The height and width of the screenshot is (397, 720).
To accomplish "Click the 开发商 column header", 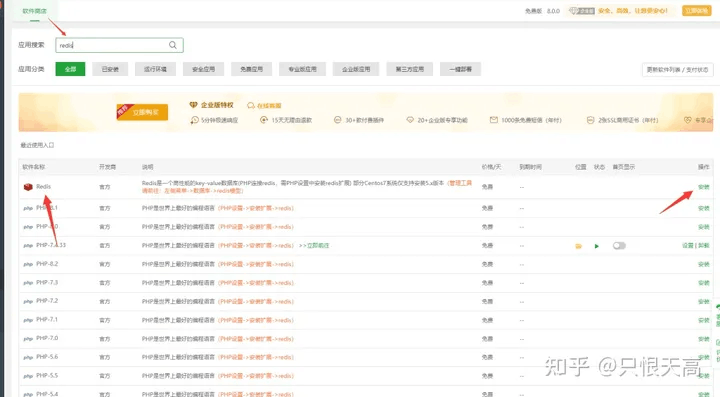I will tap(107, 167).
